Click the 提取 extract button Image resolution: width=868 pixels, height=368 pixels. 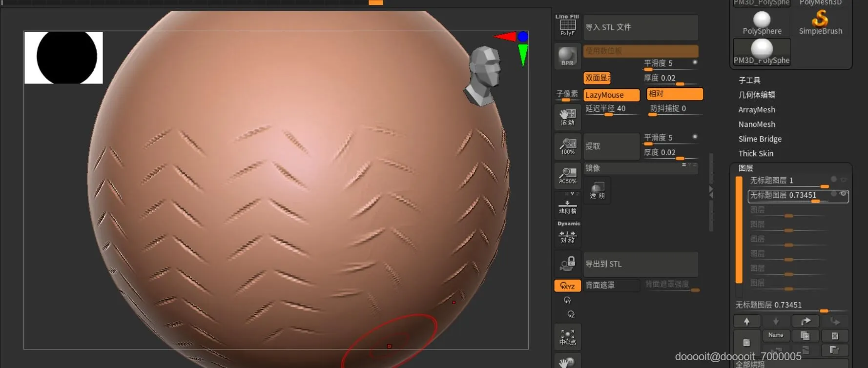611,146
